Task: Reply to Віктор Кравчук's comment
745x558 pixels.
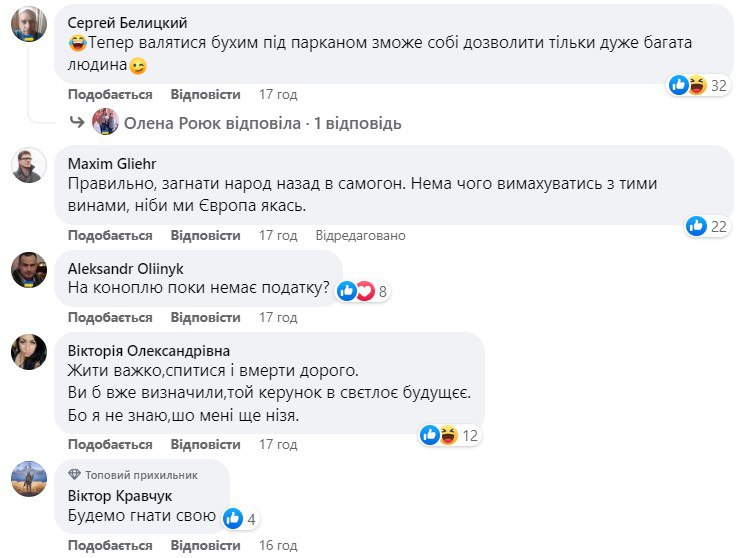Action: coord(205,546)
